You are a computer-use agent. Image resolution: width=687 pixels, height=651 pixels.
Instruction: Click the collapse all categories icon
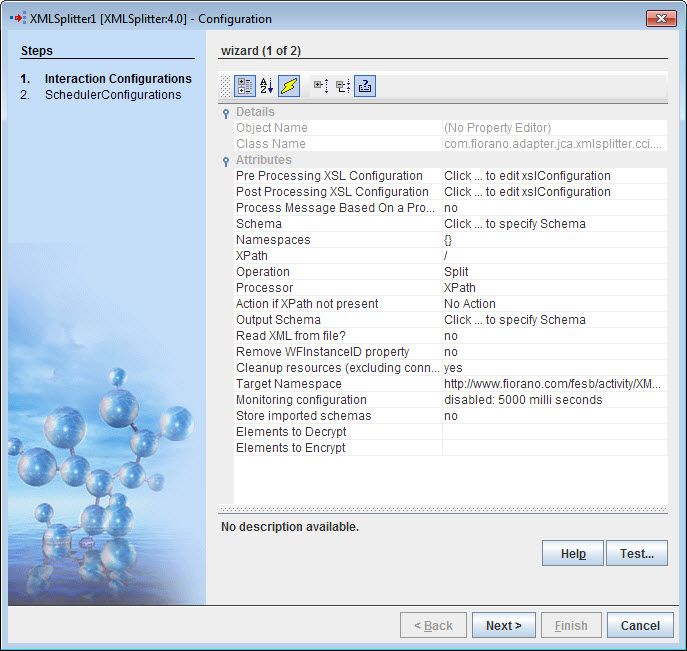pyautogui.click(x=343, y=86)
